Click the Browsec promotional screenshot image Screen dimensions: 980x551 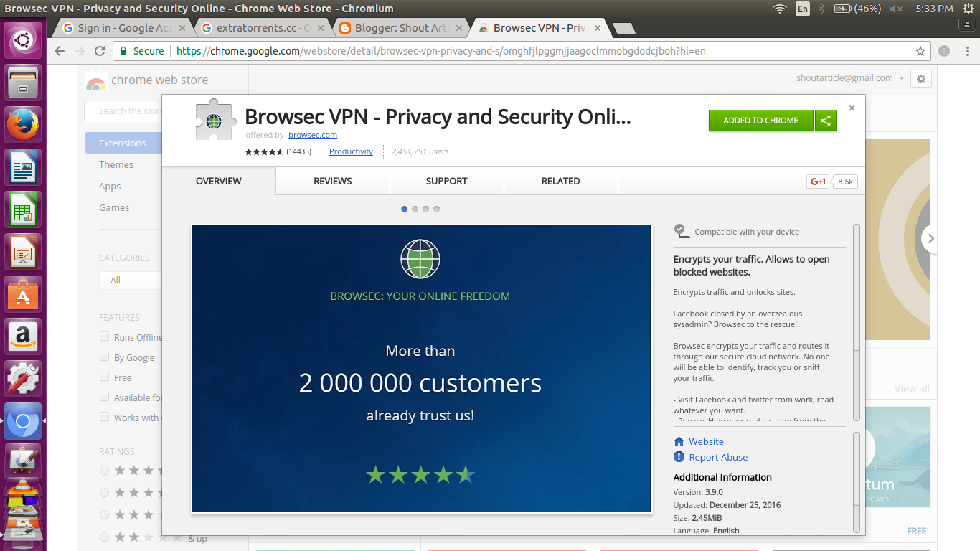(421, 369)
